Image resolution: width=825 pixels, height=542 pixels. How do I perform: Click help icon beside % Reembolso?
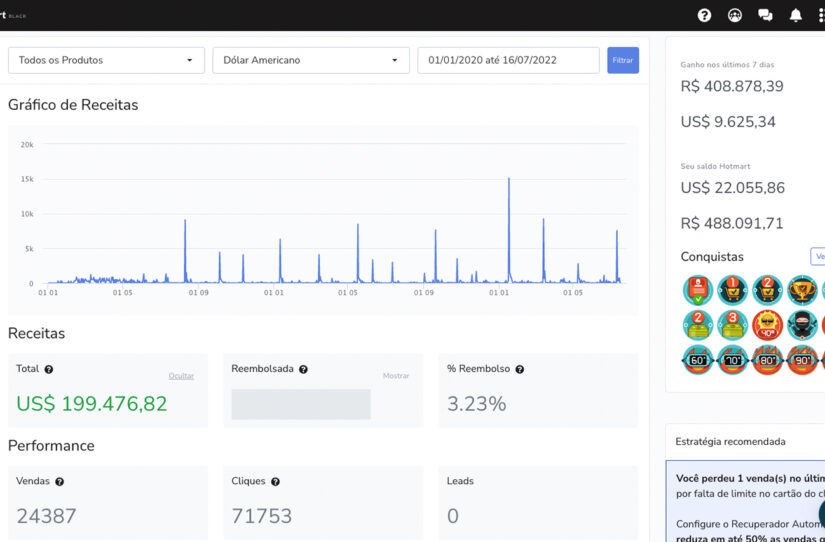click(x=519, y=369)
